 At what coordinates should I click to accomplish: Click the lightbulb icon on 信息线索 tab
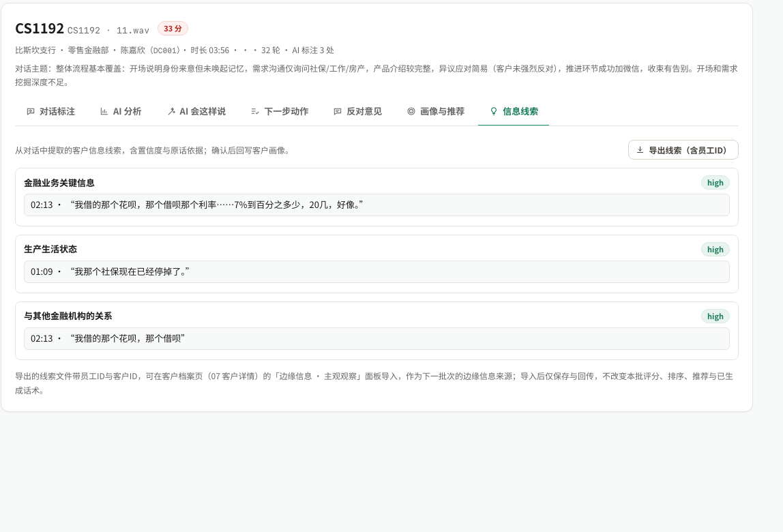(493, 111)
